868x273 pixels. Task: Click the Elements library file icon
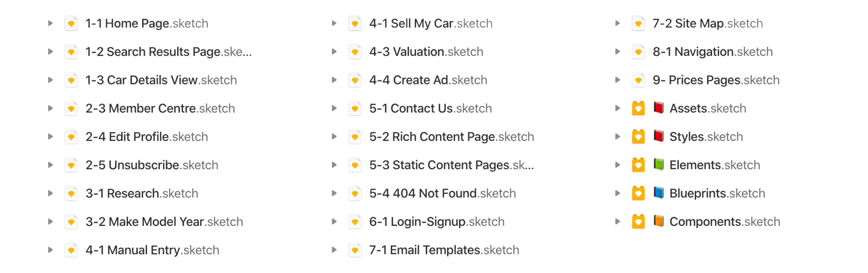coord(638,165)
